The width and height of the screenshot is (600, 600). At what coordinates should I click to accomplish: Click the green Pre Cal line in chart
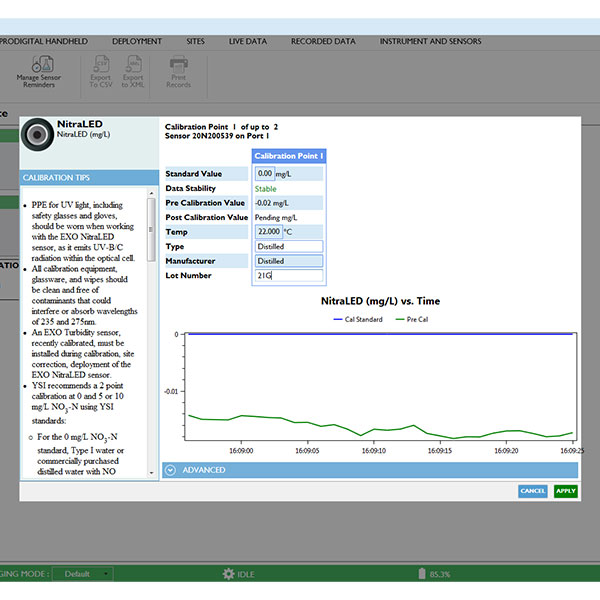tap(381, 429)
